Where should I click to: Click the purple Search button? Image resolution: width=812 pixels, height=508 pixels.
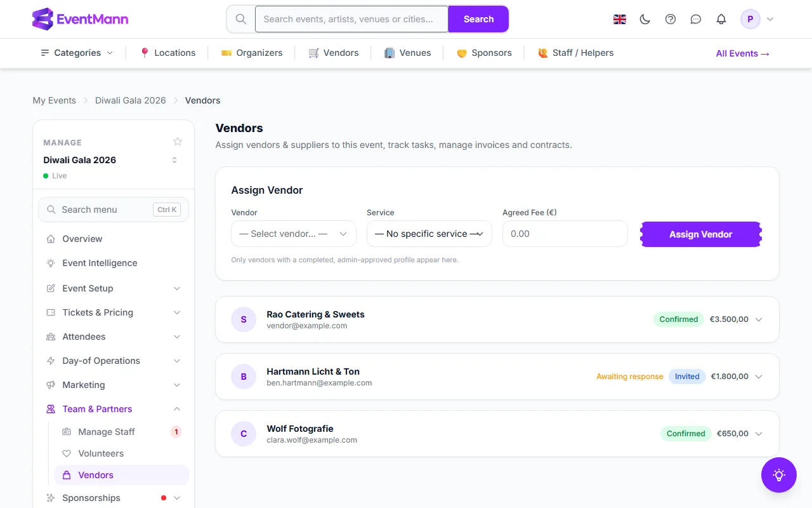pyautogui.click(x=478, y=19)
